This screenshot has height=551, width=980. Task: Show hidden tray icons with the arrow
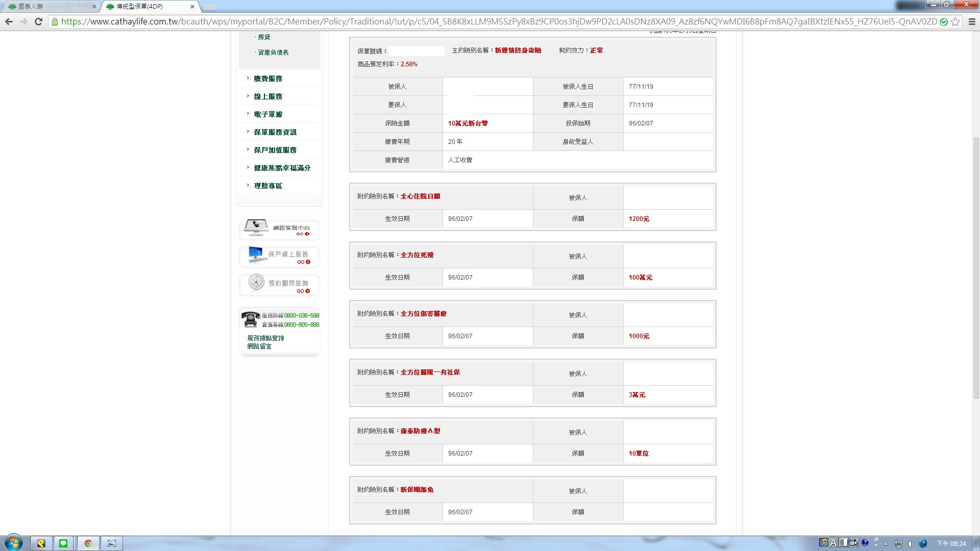tap(886, 544)
